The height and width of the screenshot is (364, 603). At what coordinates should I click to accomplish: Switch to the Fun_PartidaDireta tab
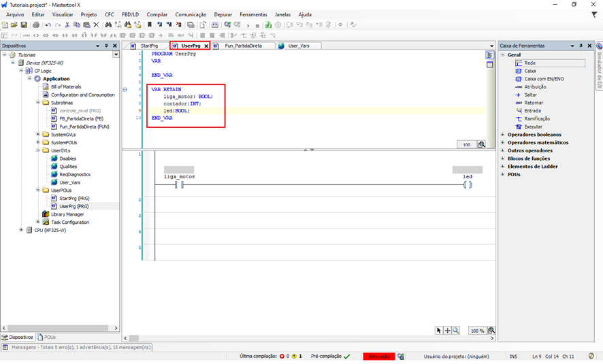[x=244, y=46]
